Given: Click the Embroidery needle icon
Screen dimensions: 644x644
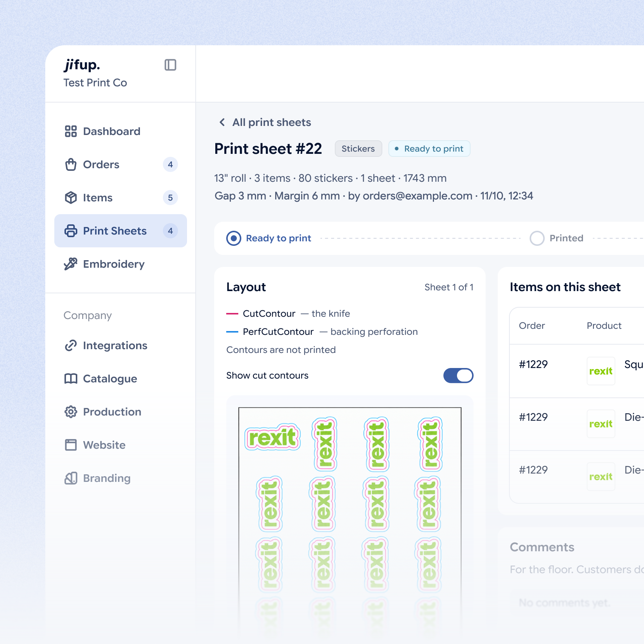Looking at the screenshot, I should 71,264.
